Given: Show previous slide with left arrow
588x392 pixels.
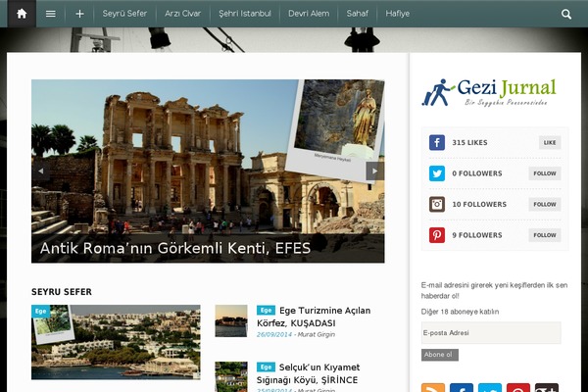Looking at the screenshot, I should (40, 171).
